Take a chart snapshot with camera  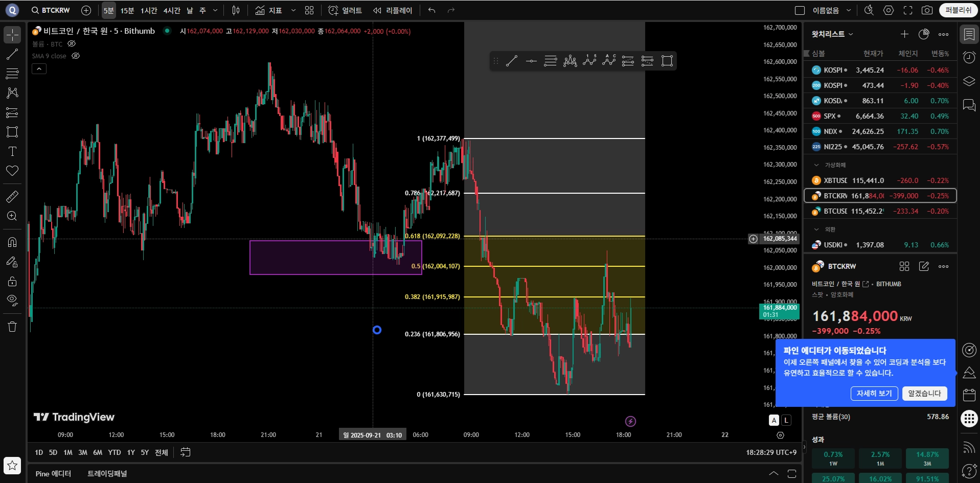pyautogui.click(x=927, y=10)
